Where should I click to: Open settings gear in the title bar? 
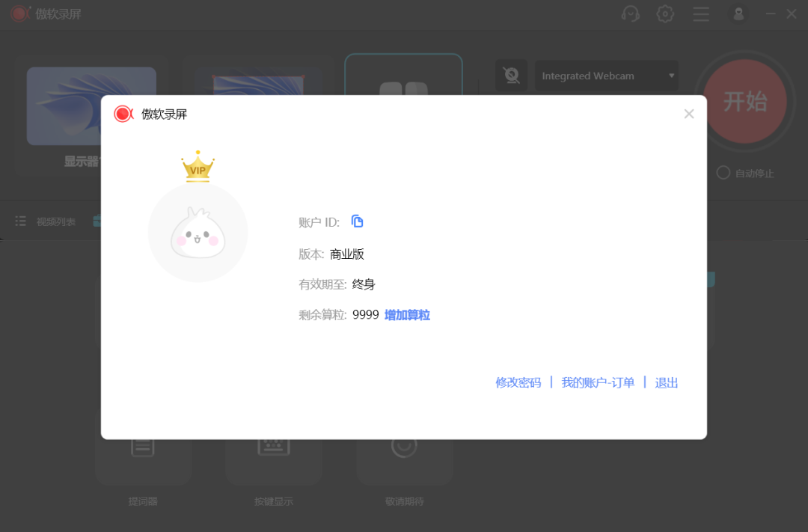coord(665,14)
